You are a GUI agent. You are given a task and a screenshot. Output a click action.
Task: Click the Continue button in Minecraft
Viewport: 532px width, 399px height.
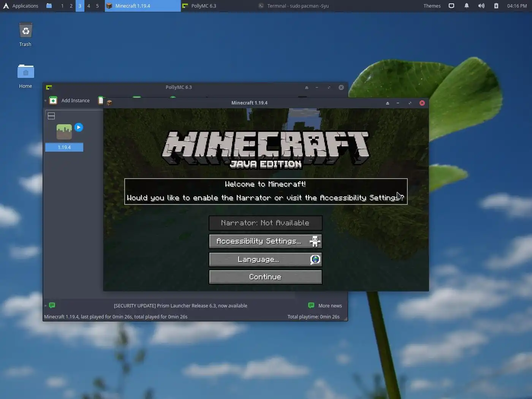(x=265, y=277)
